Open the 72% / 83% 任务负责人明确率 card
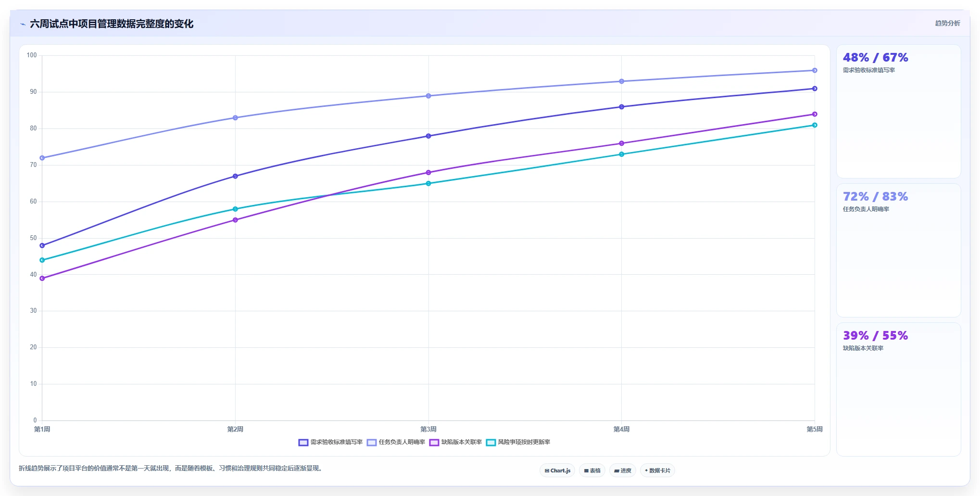 (x=898, y=250)
